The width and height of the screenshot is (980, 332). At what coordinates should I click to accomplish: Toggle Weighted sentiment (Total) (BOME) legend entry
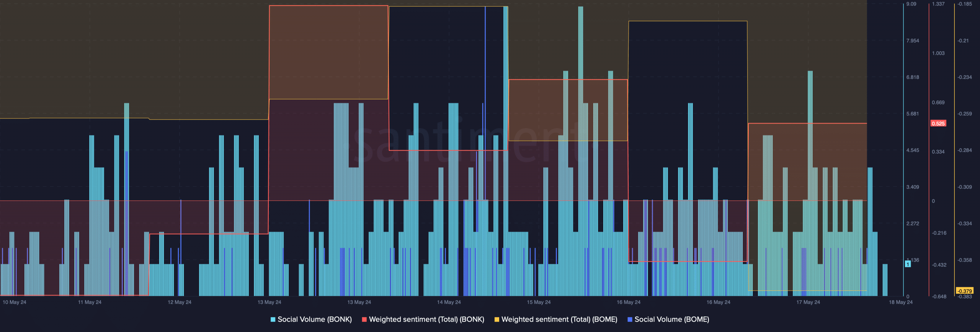556,319
